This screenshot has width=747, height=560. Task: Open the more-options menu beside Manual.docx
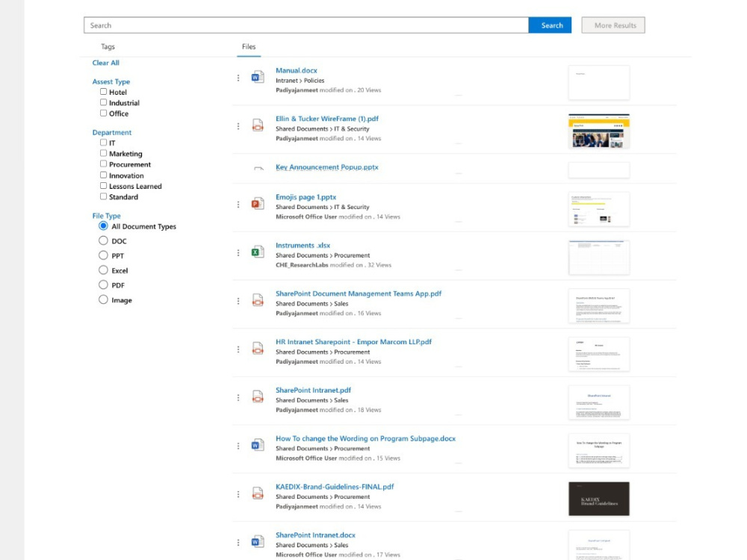click(238, 78)
